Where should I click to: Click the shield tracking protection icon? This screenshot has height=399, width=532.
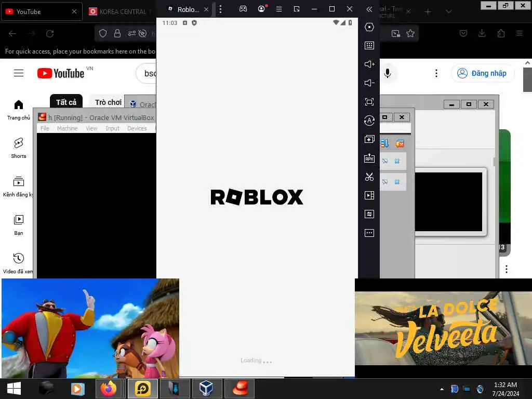[x=103, y=33]
